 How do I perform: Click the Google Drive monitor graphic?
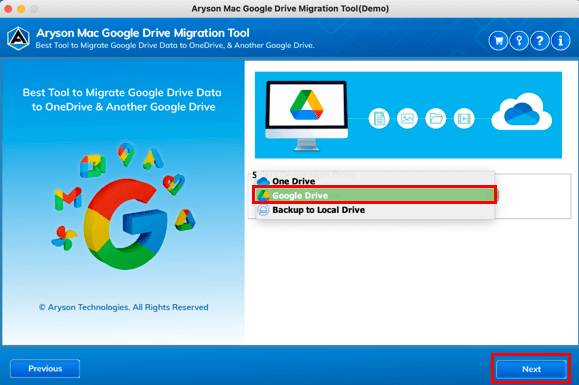306,116
